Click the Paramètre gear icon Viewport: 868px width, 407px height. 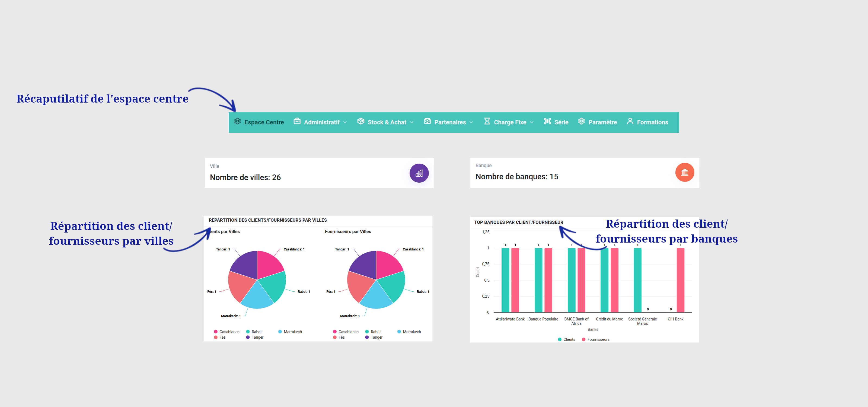pyautogui.click(x=582, y=121)
